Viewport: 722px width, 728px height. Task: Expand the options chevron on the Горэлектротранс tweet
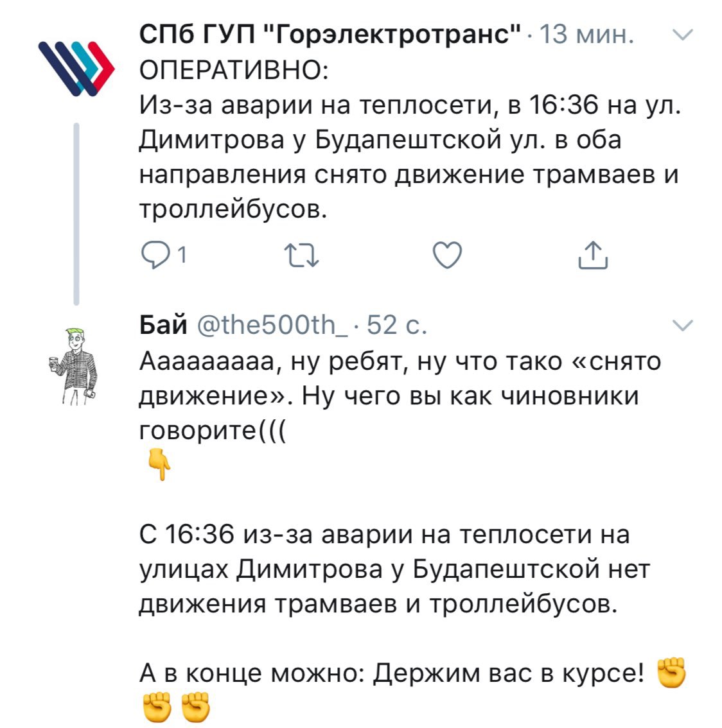(x=682, y=35)
